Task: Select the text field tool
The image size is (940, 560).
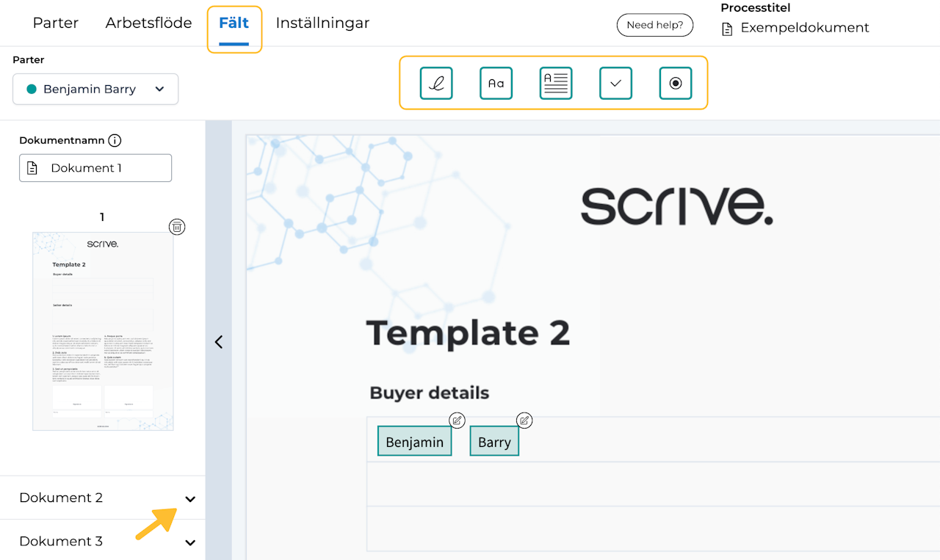Action: [496, 83]
